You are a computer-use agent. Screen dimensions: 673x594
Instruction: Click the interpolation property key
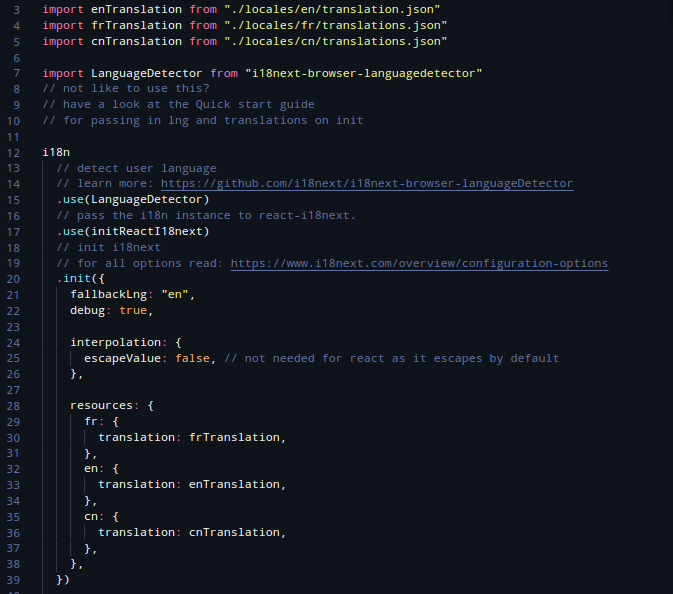pyautogui.click(x=115, y=342)
